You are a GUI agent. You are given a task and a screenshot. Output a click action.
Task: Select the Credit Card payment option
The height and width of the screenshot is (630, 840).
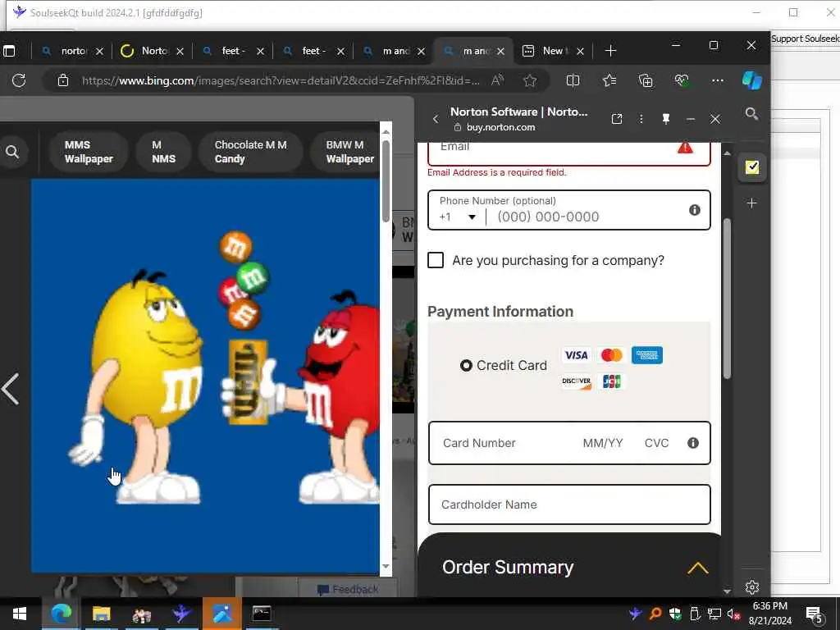coord(466,365)
